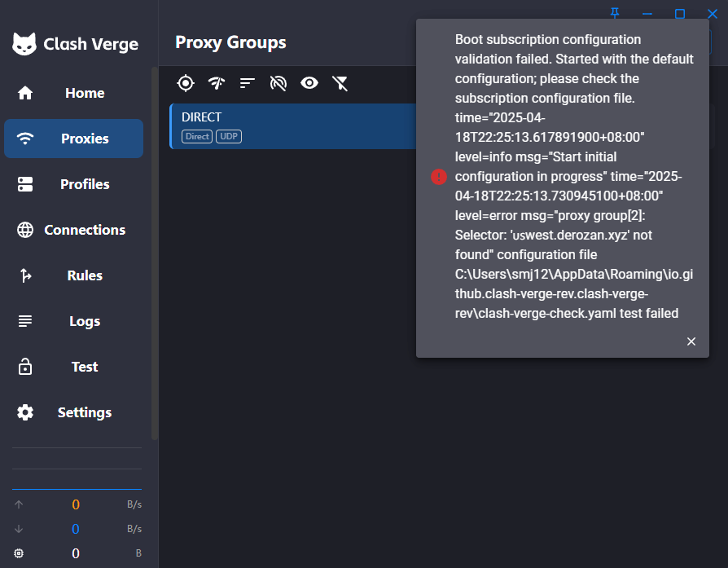This screenshot has height=568, width=728.
Task: Click the blue download speed value
Action: point(76,529)
